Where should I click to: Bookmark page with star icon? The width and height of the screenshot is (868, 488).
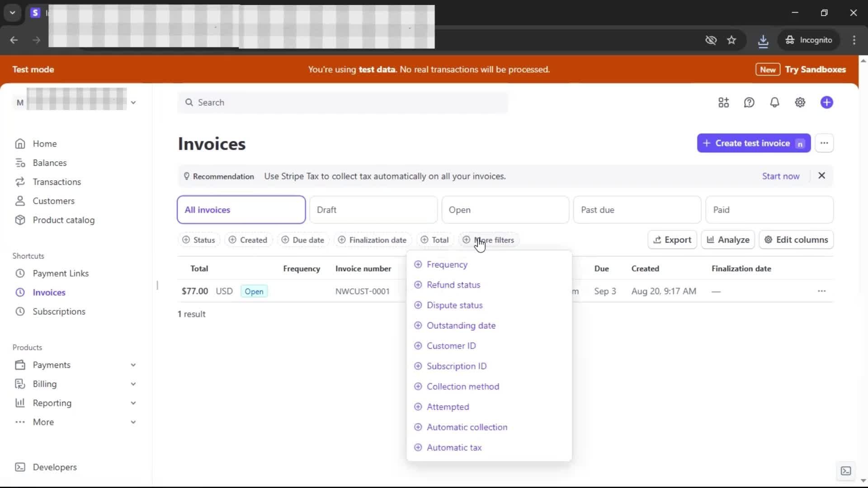pyautogui.click(x=731, y=40)
